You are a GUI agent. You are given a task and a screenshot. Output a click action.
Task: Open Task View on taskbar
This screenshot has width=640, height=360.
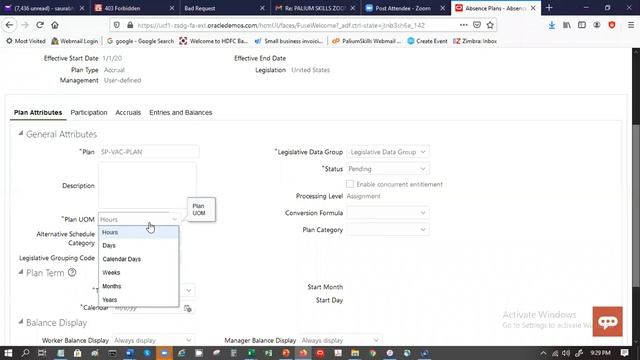[42, 353]
